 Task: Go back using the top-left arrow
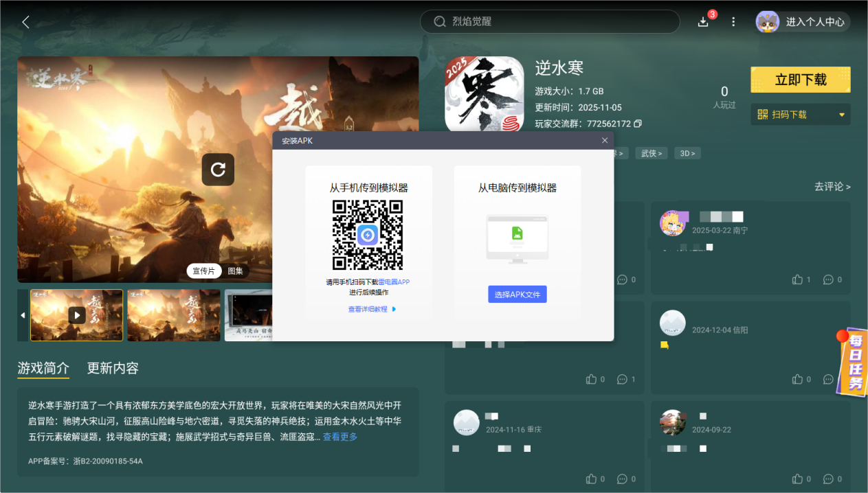[25, 22]
